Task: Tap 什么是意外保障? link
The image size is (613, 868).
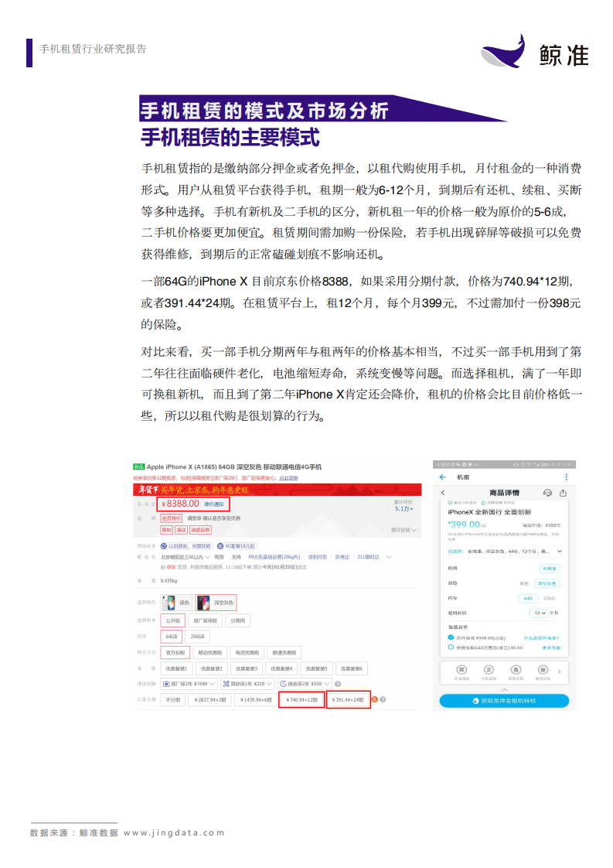Action: click(542, 637)
